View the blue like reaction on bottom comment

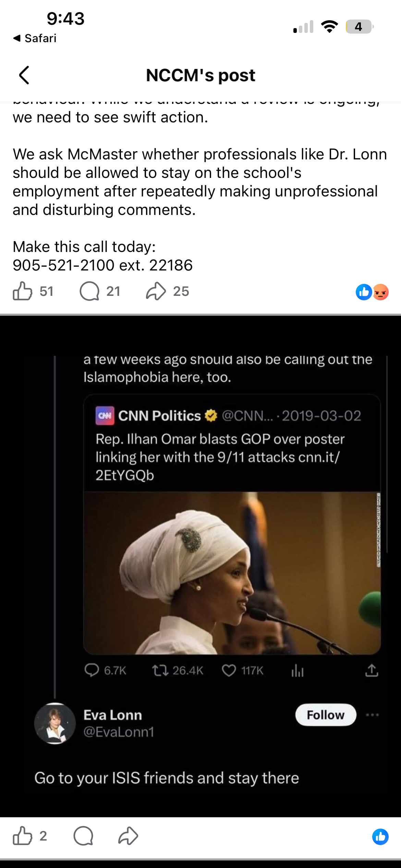[380, 836]
